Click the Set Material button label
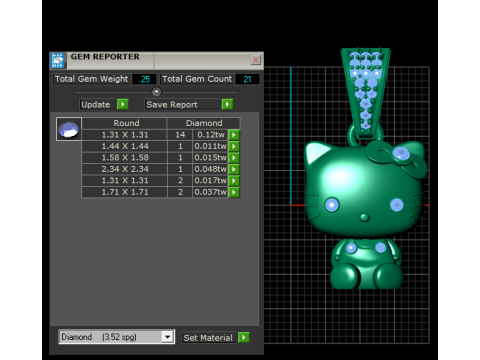 point(209,338)
